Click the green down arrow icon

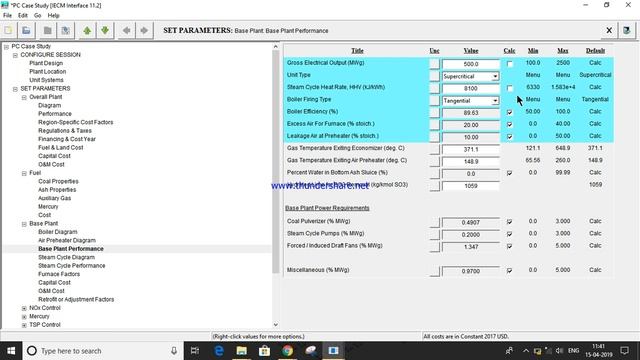(105, 31)
